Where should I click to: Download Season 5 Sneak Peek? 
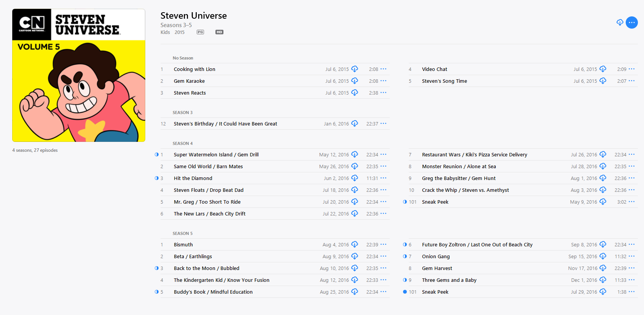pos(603,292)
